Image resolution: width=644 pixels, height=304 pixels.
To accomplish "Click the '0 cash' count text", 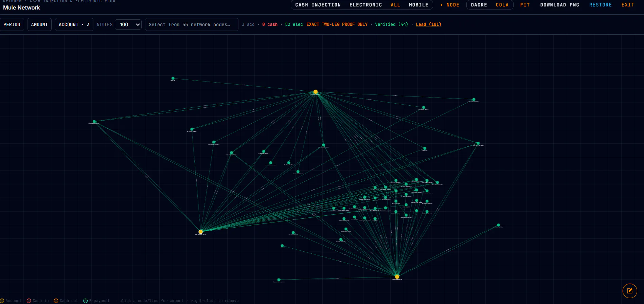I will point(270,24).
